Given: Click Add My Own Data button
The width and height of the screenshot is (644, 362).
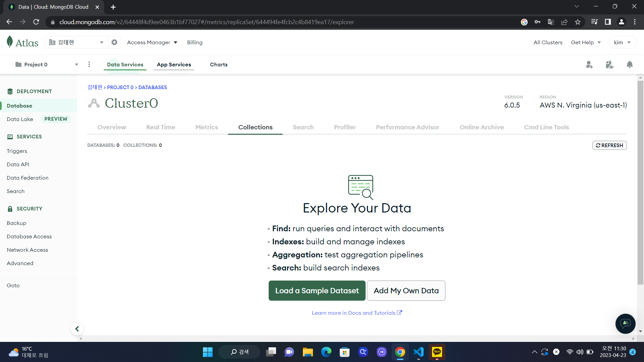Looking at the screenshot, I should [406, 291].
